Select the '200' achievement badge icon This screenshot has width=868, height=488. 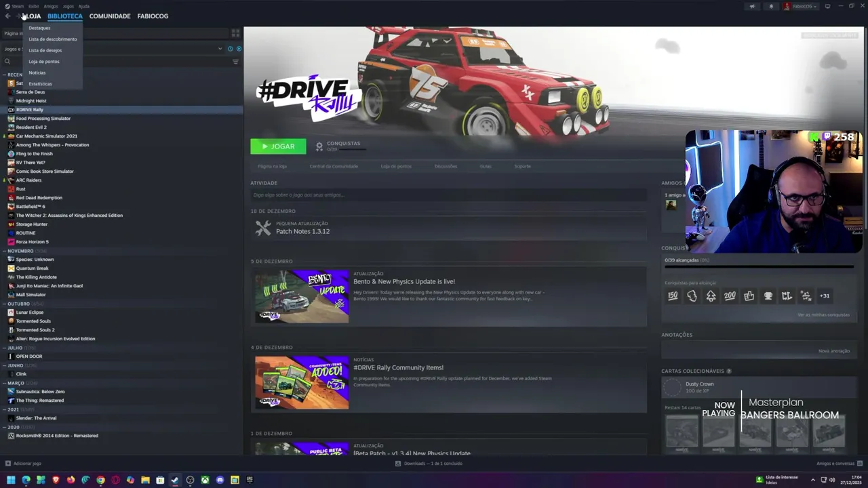[730, 296]
